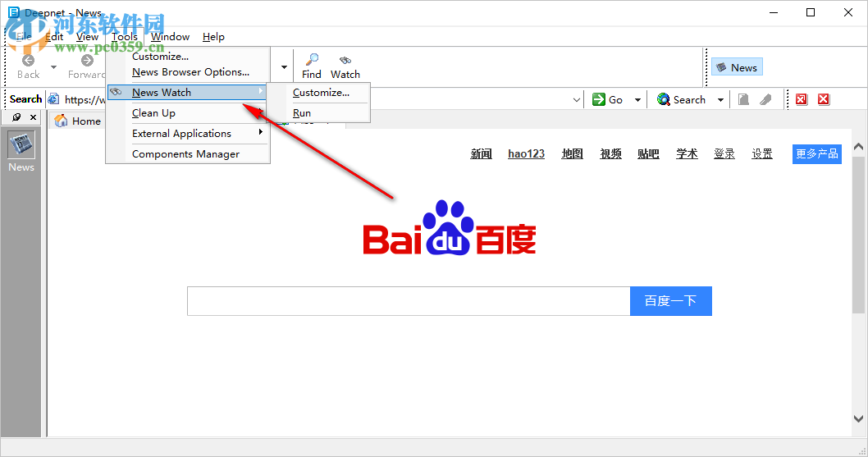The image size is (868, 457).
Task: Click the gray eraser/highlighter icon
Action: [765, 100]
